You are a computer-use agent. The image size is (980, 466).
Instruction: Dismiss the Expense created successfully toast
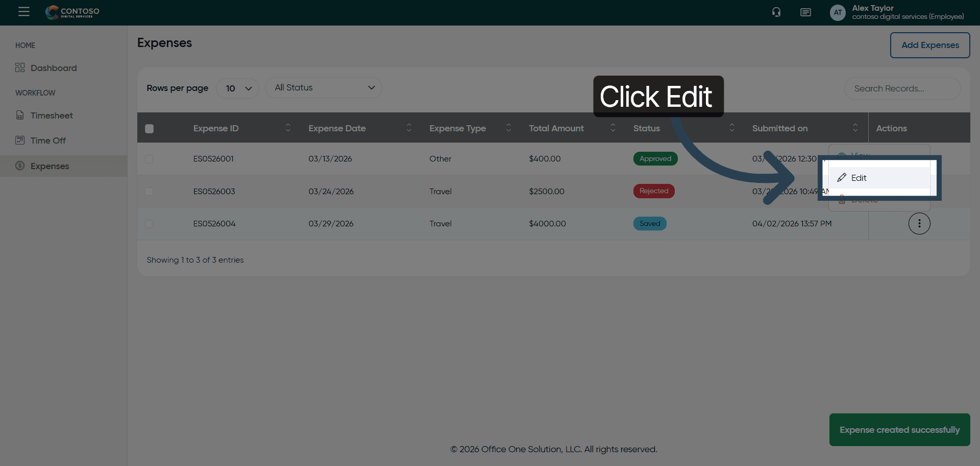coord(899,430)
